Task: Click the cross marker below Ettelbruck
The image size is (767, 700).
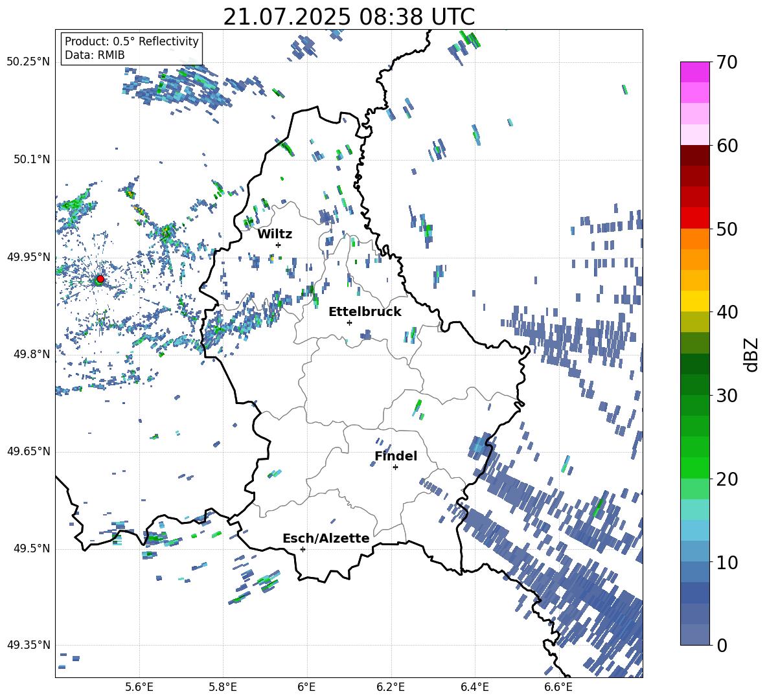Action: 349,322
